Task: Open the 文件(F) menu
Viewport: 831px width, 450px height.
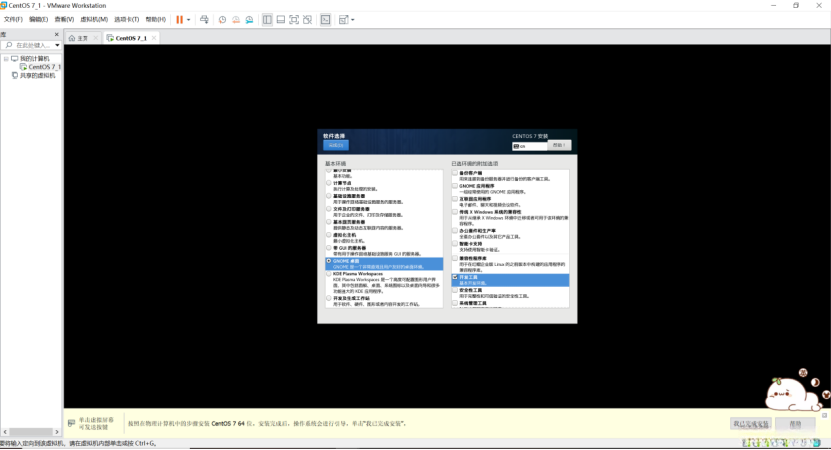Action: [13, 20]
